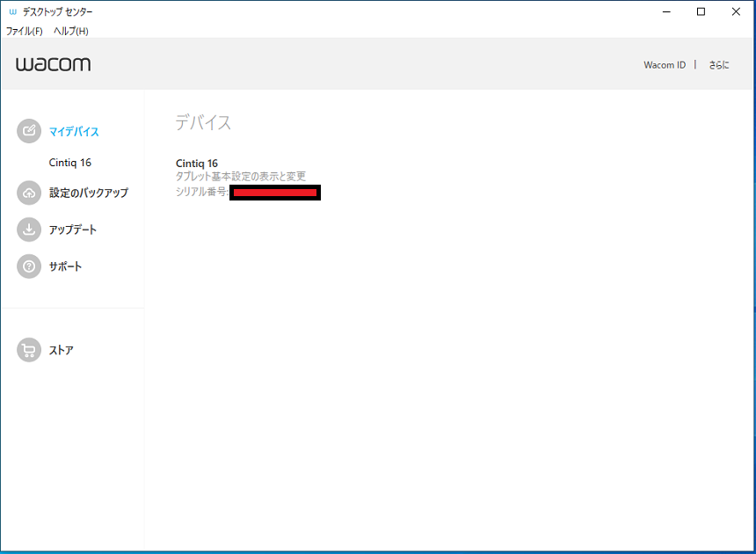756x554 pixels.
Task: Click the Wacom app icon in the title bar
Action: click(11, 11)
